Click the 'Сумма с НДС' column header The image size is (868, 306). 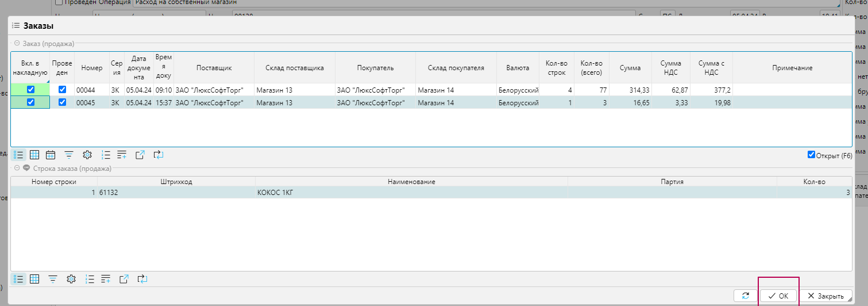(711, 68)
